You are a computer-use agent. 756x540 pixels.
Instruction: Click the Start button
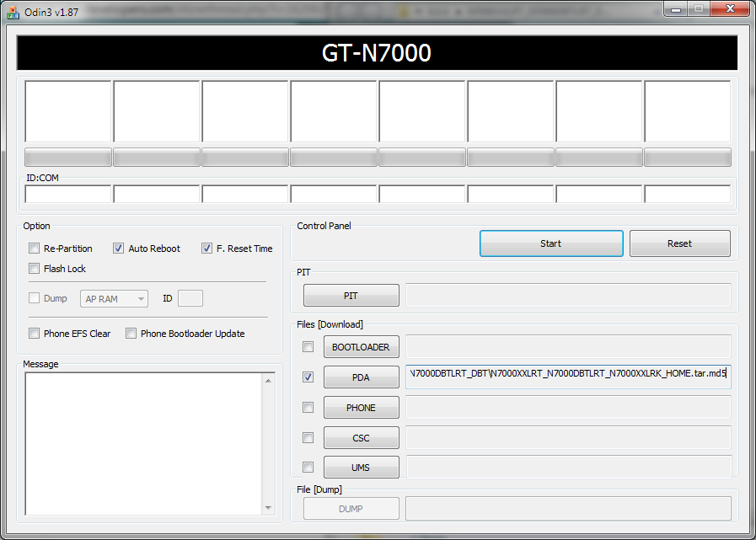(551, 243)
